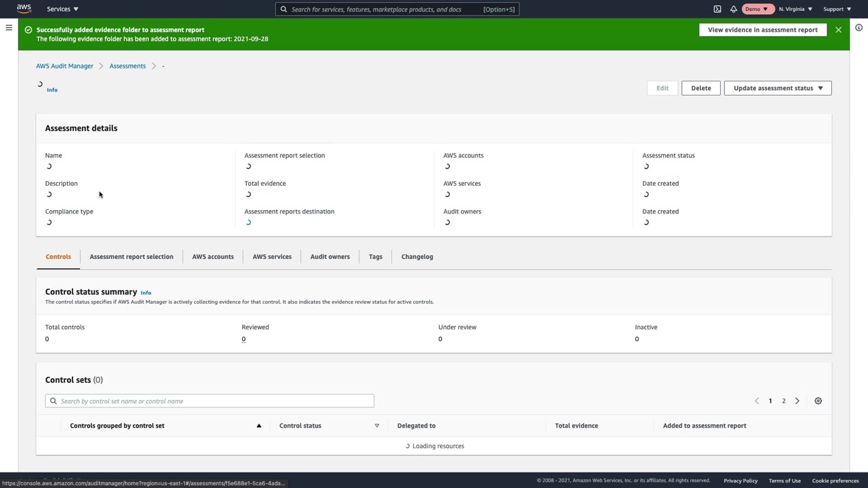Go to Assessments breadcrumb link
Image resolution: width=868 pixels, height=488 pixels.
(127, 66)
